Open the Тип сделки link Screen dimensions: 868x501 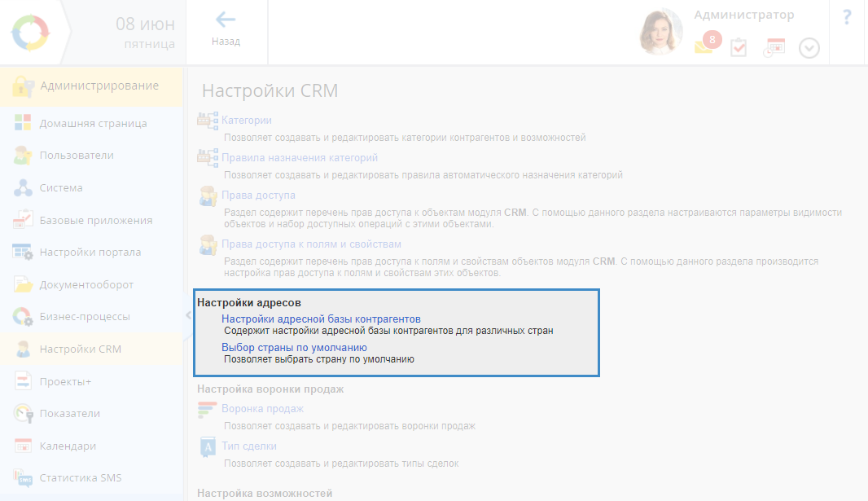pos(249,446)
